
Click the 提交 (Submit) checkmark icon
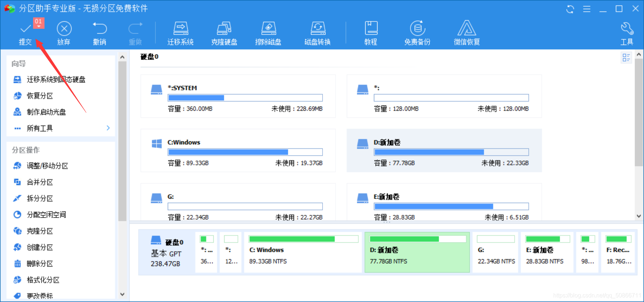click(x=25, y=29)
